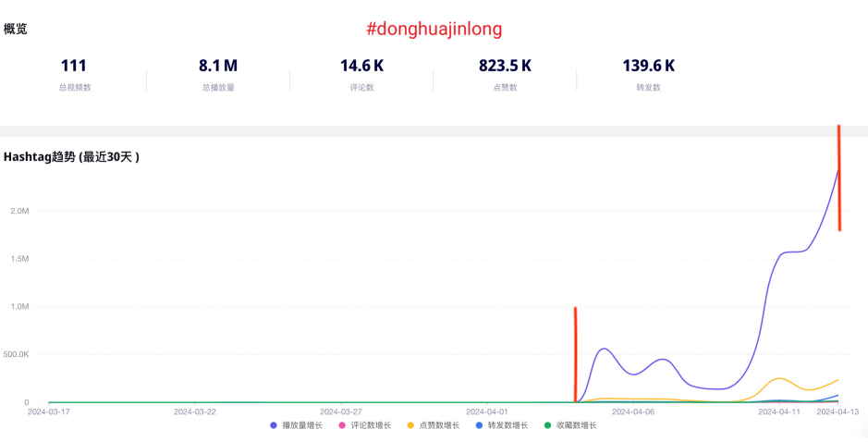Click the purple 播放量增长 legend dot
The image size is (868, 442).
click(x=274, y=425)
